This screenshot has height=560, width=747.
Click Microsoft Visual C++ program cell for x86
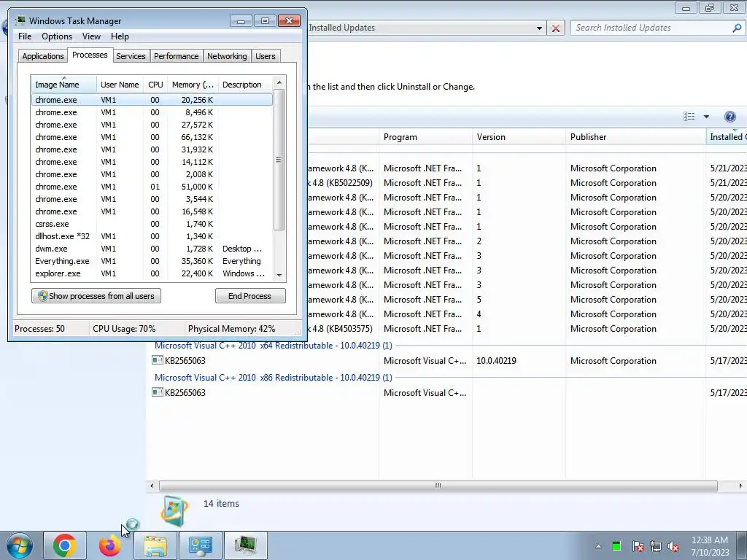pyautogui.click(x=425, y=393)
